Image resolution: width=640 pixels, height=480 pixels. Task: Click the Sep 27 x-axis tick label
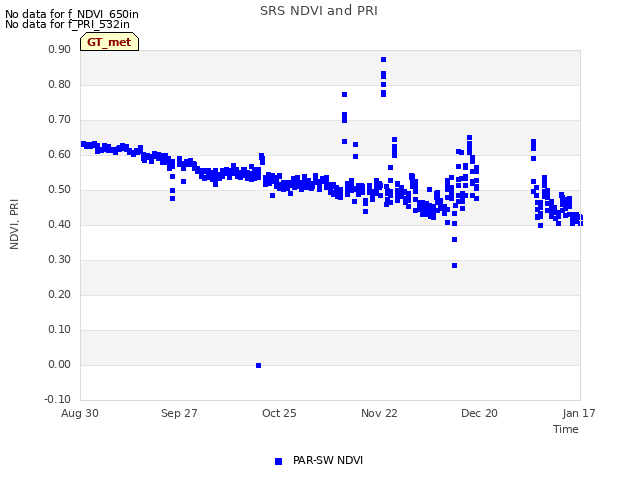(179, 413)
